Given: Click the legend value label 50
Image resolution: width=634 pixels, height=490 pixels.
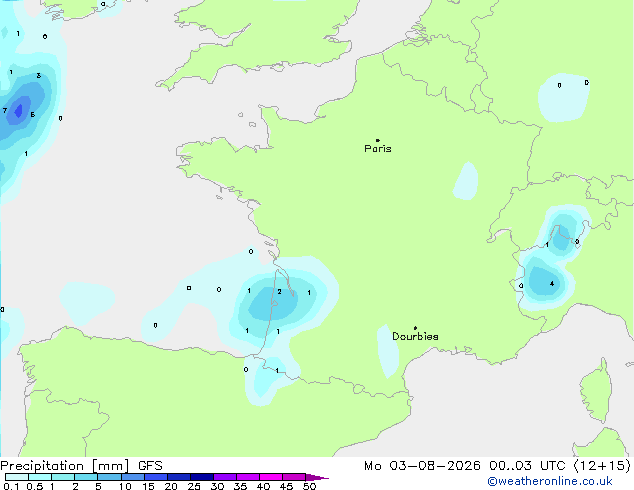Looking at the screenshot, I should 309,486.
